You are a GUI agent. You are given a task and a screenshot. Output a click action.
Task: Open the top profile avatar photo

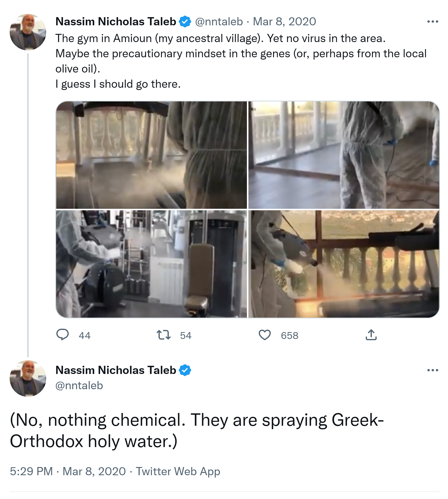(x=28, y=32)
